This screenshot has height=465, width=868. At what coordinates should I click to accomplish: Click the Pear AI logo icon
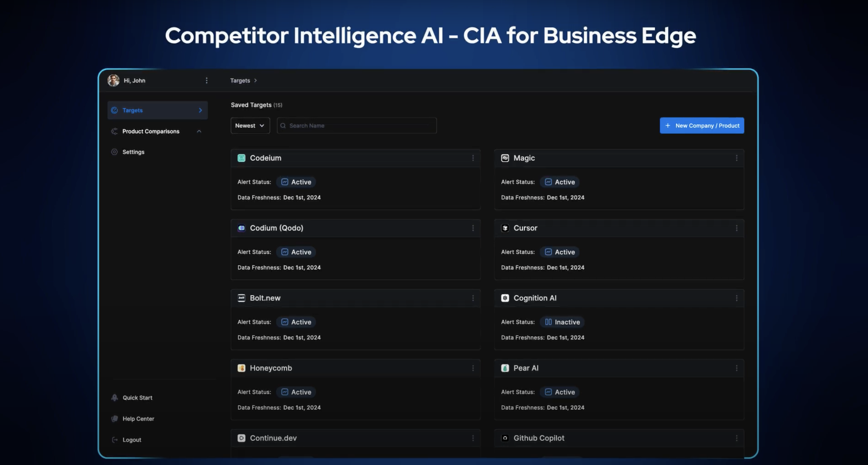(x=505, y=368)
